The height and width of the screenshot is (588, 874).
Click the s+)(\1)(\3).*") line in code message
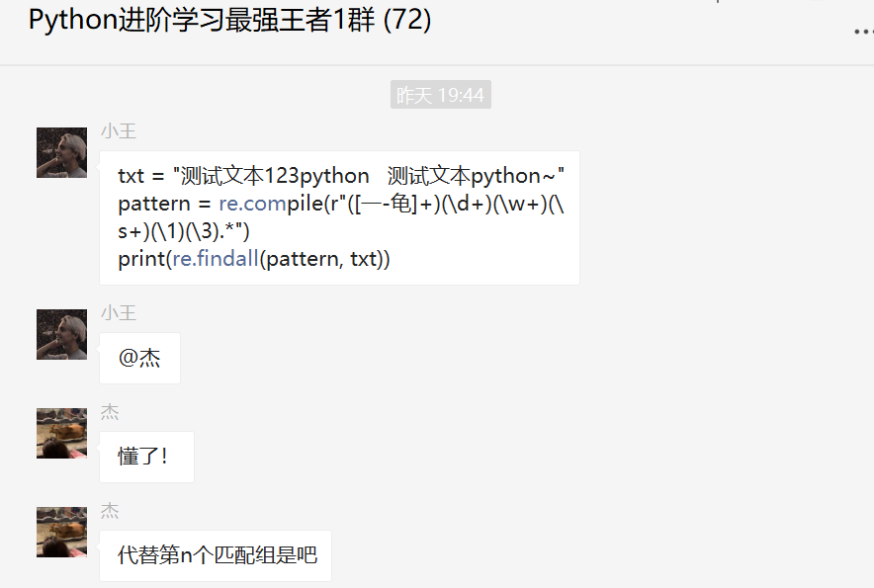coord(184,231)
